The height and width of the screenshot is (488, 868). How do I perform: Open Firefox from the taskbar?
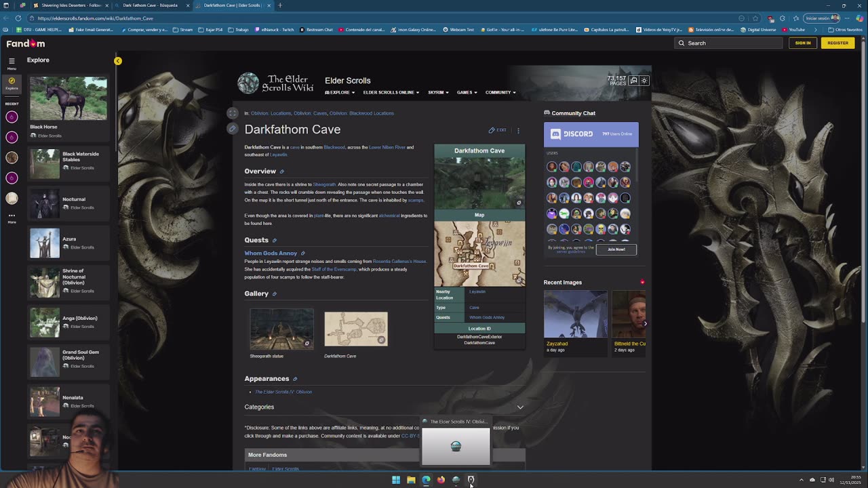click(441, 480)
